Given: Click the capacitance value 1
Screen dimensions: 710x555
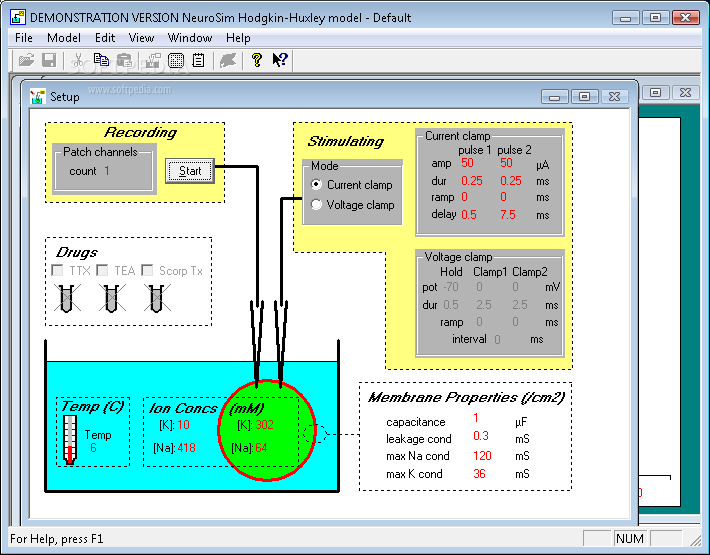Looking at the screenshot, I should (476, 417).
